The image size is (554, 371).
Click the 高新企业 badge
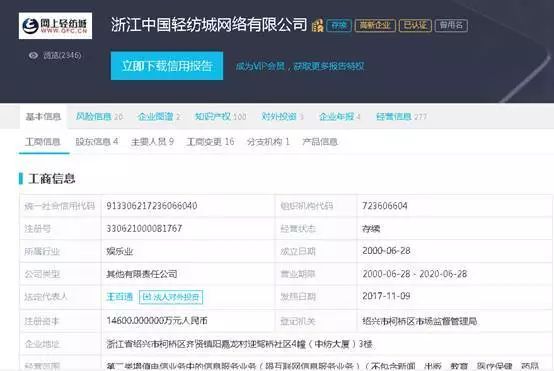pyautogui.click(x=375, y=25)
